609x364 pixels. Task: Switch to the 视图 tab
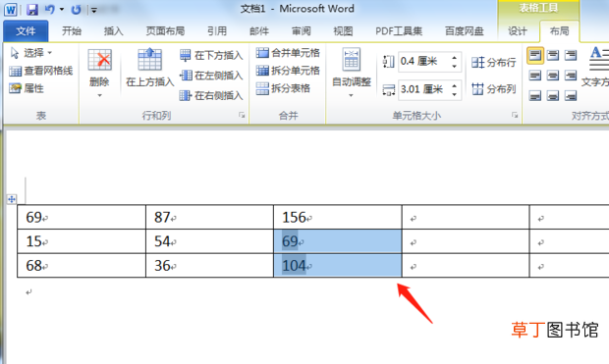point(343,31)
